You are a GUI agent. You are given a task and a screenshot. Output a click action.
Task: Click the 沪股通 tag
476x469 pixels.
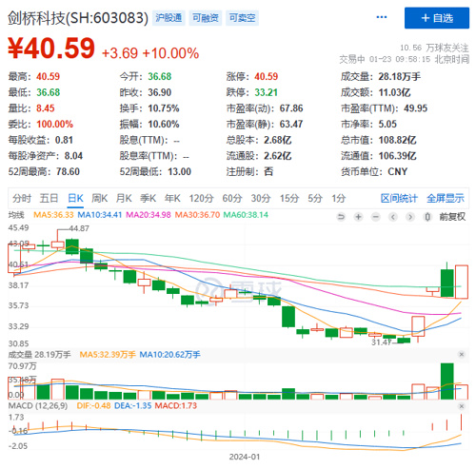(169, 18)
